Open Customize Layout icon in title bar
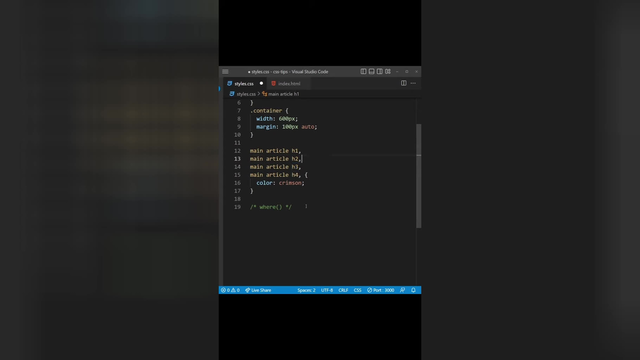 (x=388, y=71)
